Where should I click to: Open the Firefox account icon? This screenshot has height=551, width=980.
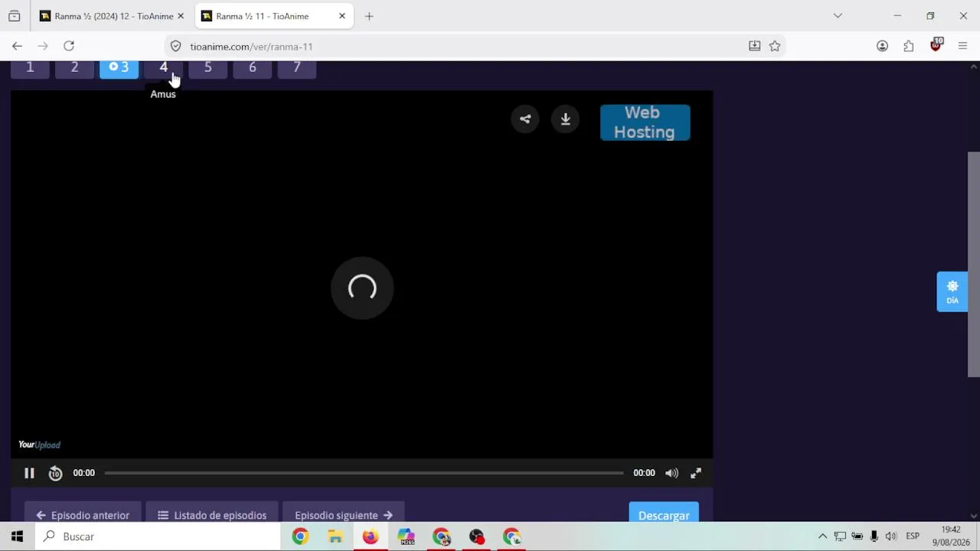882,46
